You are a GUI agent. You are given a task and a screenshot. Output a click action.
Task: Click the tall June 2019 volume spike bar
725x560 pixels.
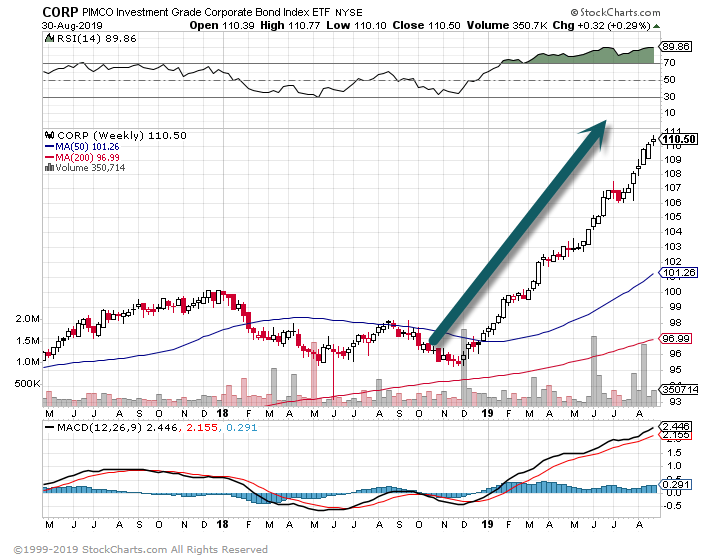click(x=594, y=371)
